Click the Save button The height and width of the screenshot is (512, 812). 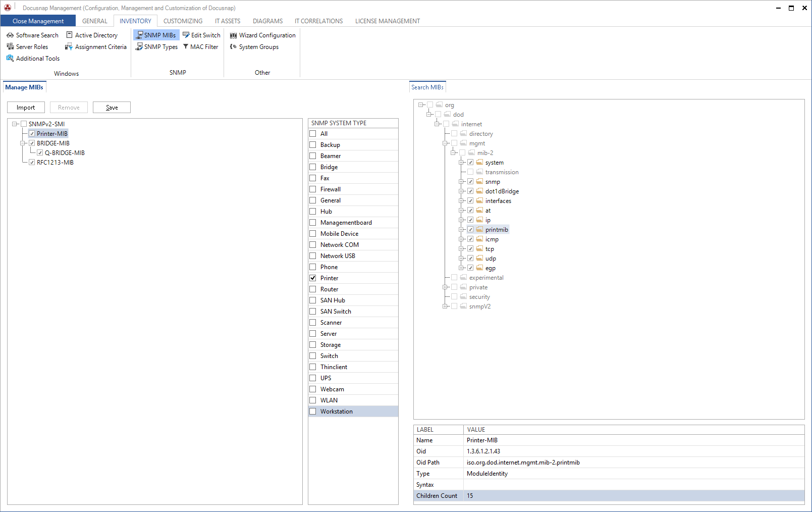point(112,107)
